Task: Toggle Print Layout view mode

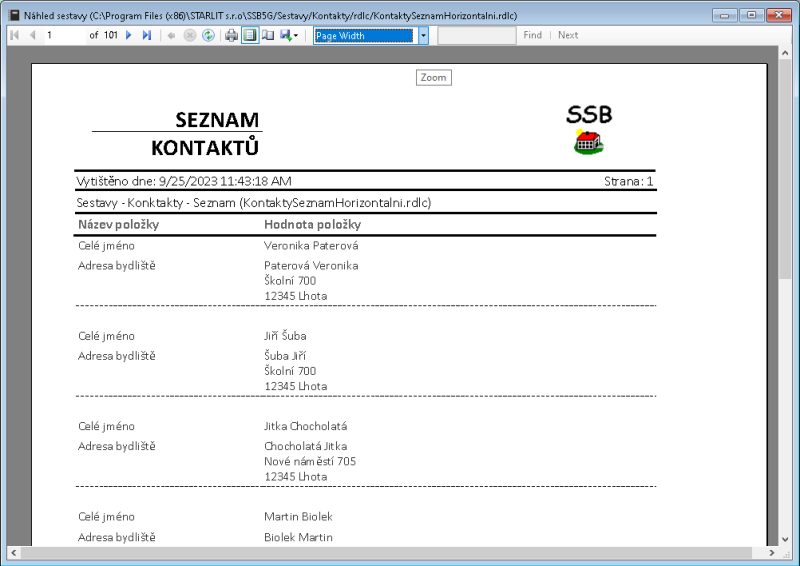Action: pos(250,35)
